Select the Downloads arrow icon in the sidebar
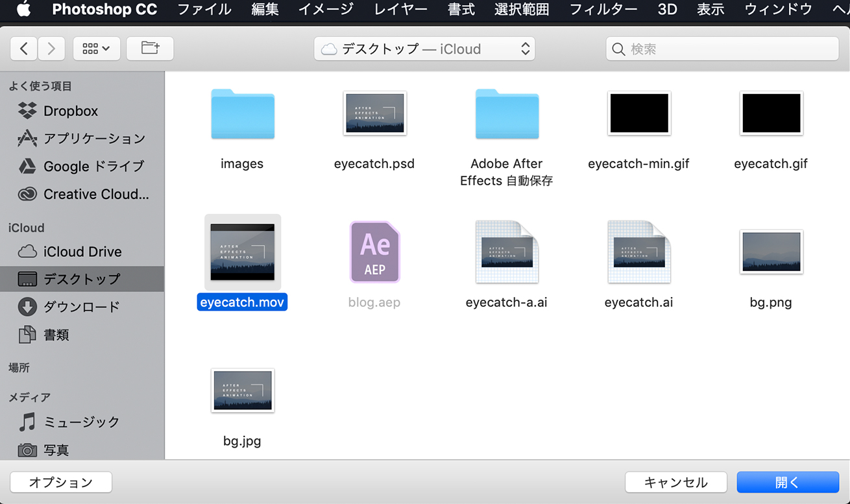This screenshot has height=504, width=850. point(27,306)
